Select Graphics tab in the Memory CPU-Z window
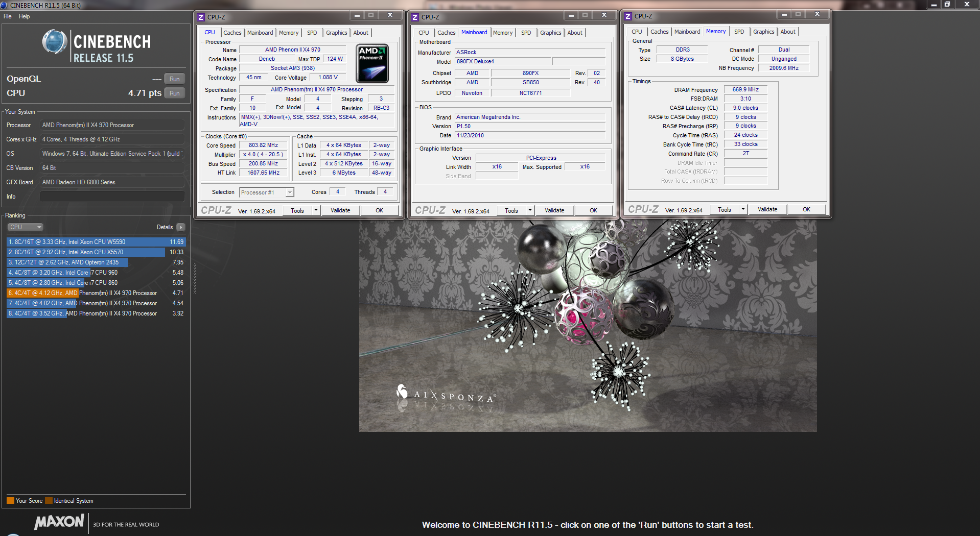The width and height of the screenshot is (980, 536). pyautogui.click(x=764, y=32)
